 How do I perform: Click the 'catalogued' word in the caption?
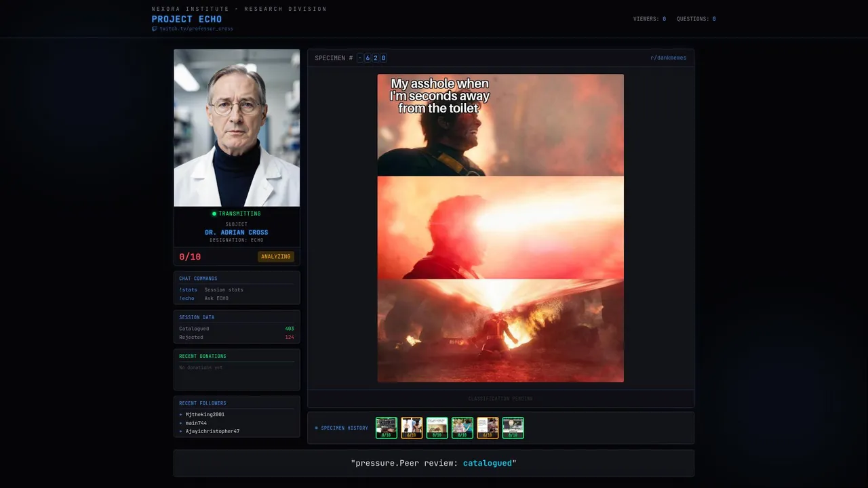click(488, 463)
